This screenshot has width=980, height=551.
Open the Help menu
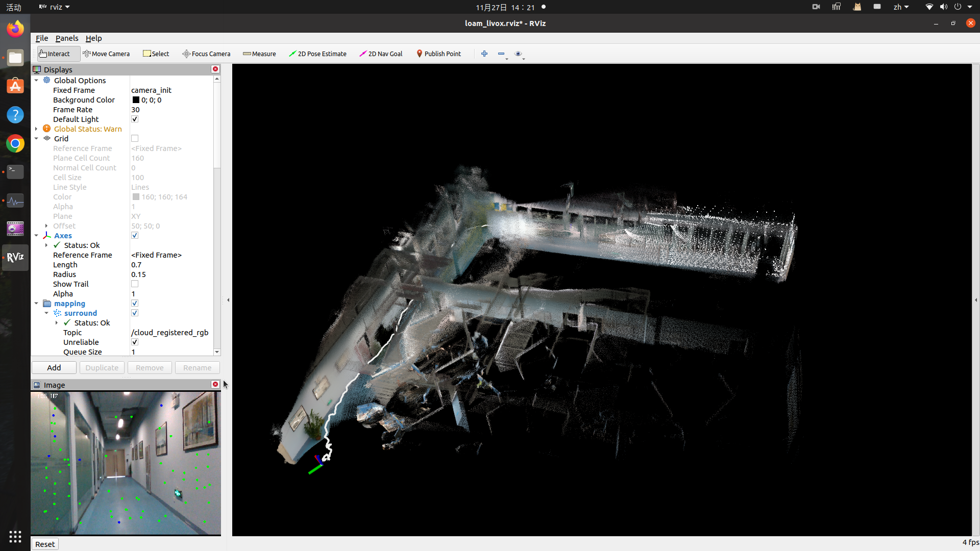point(93,38)
